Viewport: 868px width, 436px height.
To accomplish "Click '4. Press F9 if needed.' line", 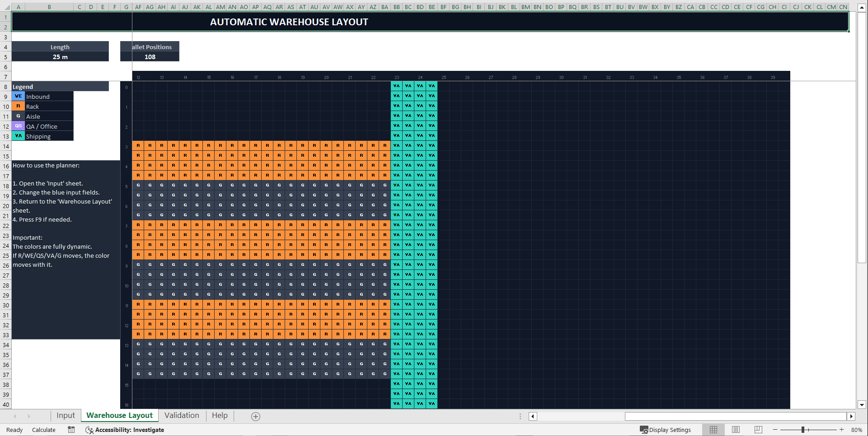I will point(42,219).
